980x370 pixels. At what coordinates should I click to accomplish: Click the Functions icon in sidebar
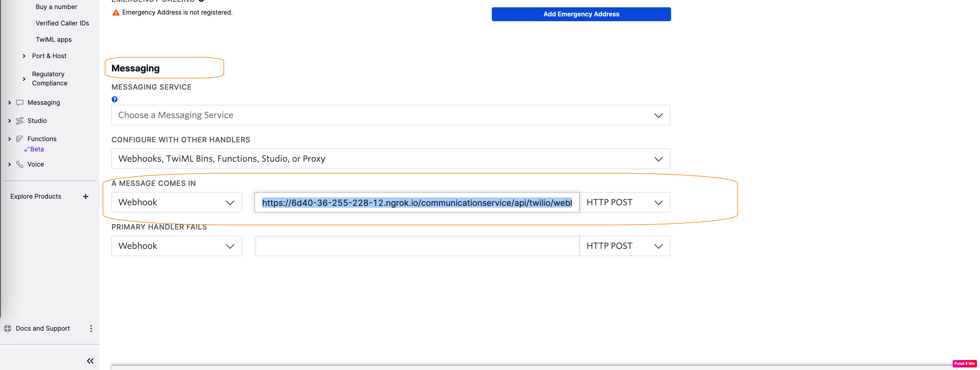[x=20, y=139]
